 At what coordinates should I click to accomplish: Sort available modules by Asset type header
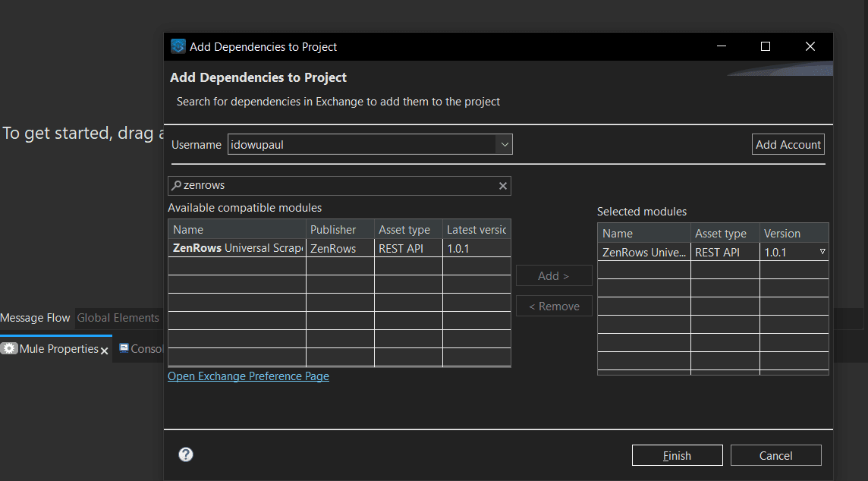click(x=408, y=230)
